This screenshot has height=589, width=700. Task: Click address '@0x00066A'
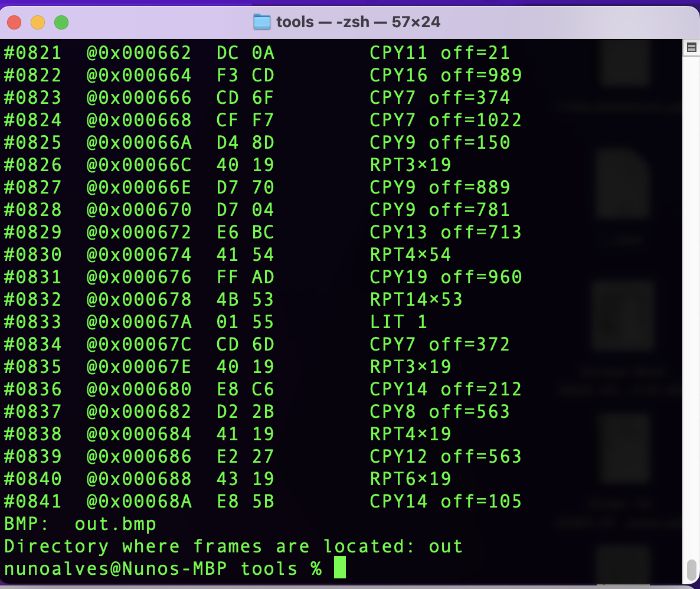(139, 142)
